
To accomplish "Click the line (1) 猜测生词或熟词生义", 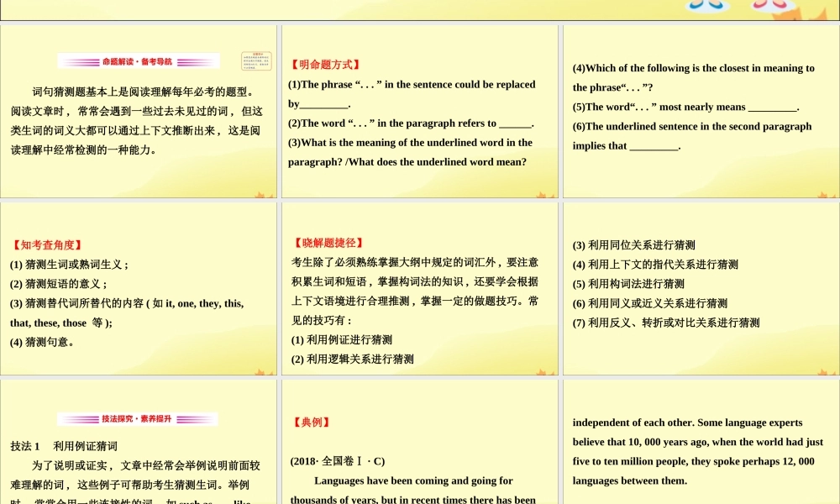I will coord(69,265).
